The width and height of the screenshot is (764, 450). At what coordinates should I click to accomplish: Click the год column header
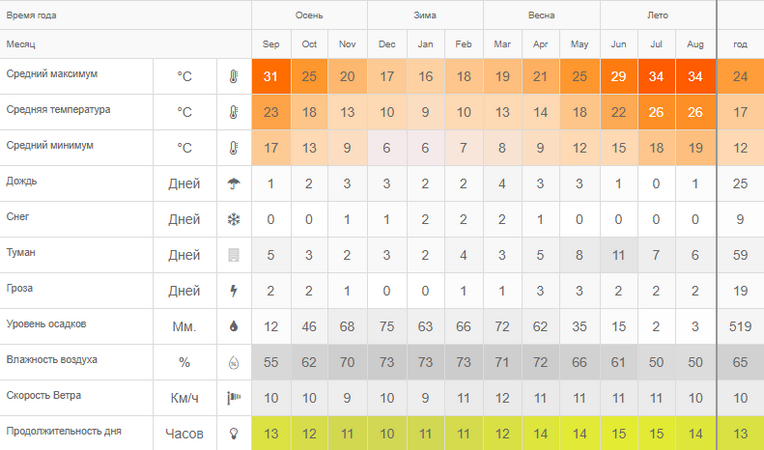(740, 44)
